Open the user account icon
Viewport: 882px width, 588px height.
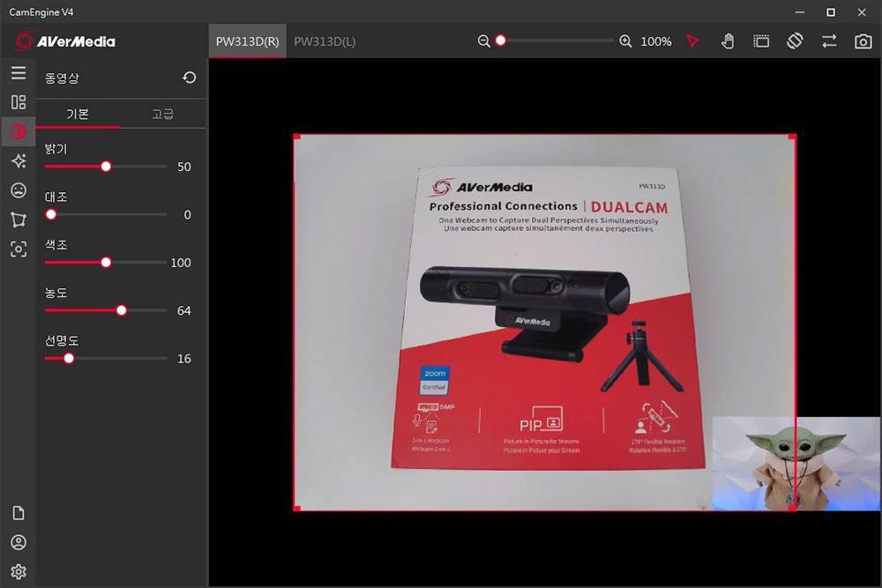click(19, 542)
